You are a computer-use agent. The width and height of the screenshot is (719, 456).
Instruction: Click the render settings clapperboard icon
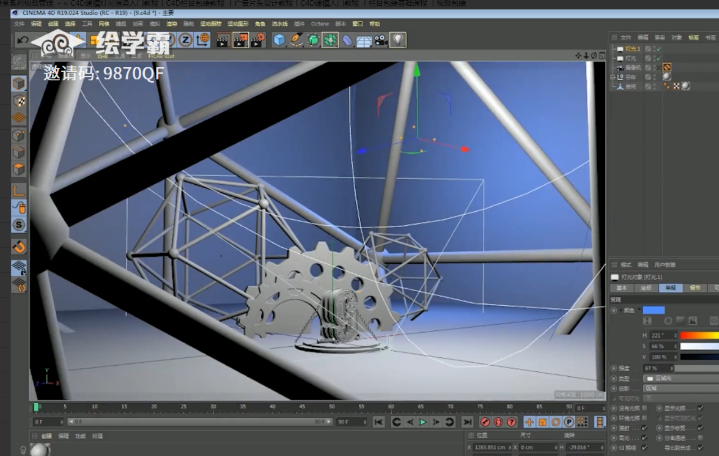(258, 40)
